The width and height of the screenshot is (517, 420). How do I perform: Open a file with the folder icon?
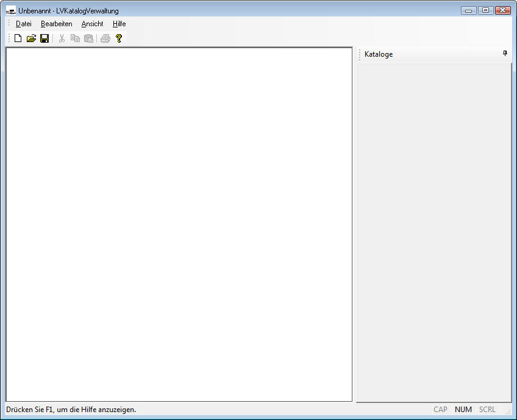(x=31, y=38)
